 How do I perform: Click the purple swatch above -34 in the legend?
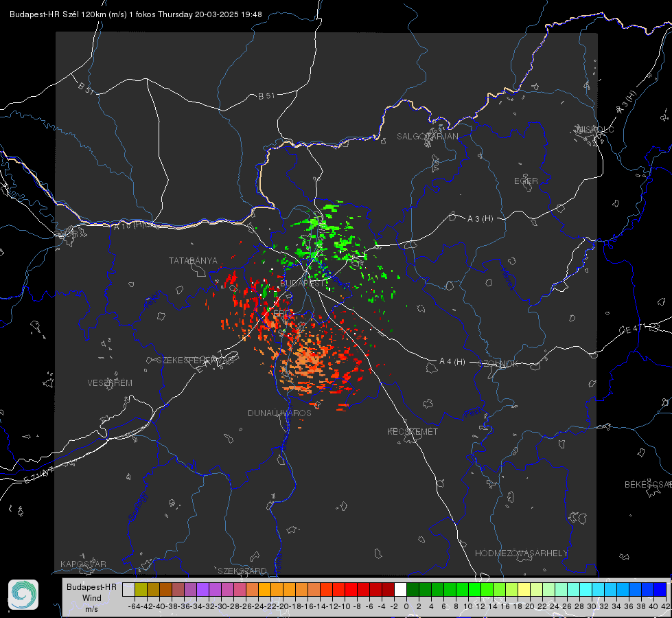[x=202, y=589]
